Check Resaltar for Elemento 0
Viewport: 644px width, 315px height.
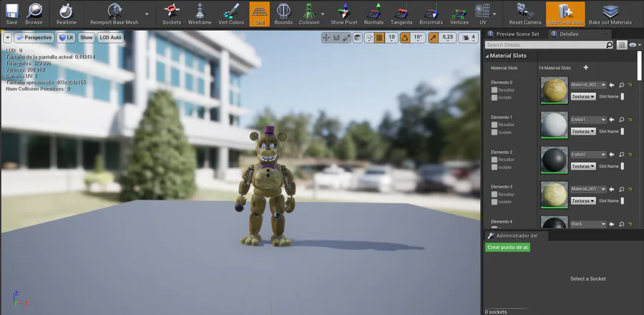click(x=494, y=90)
